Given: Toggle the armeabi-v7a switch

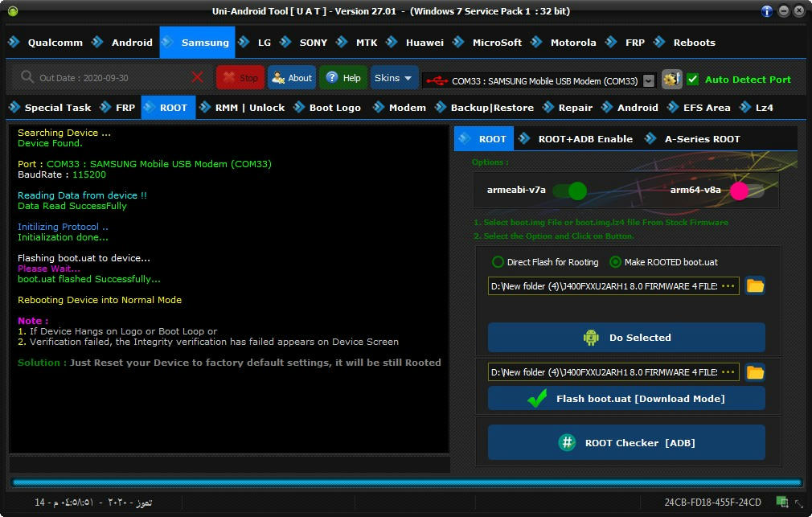Looking at the screenshot, I should [570, 190].
